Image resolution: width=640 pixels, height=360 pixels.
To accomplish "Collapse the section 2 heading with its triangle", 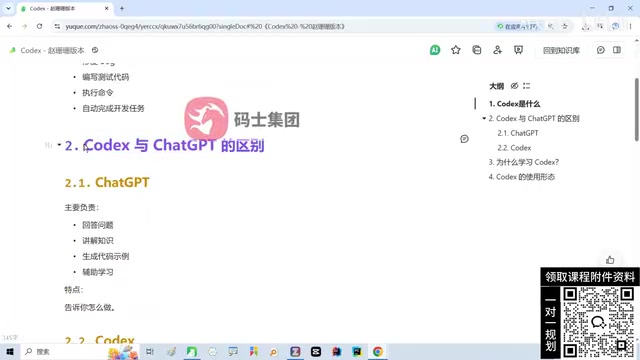I will (x=59, y=145).
